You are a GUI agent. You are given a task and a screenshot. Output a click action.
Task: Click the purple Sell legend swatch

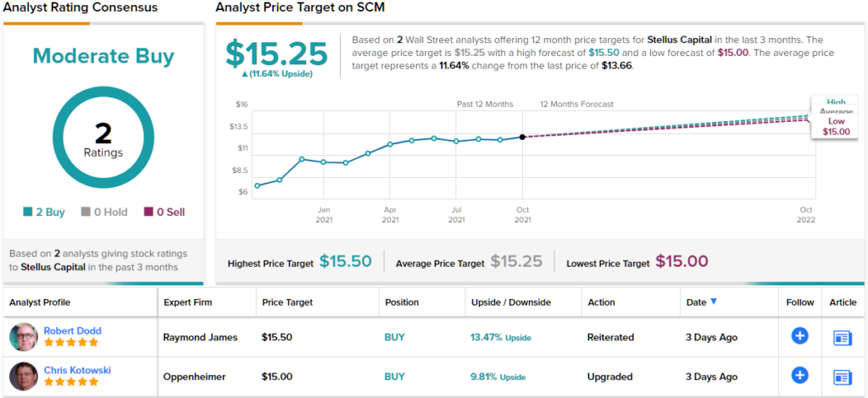[148, 213]
